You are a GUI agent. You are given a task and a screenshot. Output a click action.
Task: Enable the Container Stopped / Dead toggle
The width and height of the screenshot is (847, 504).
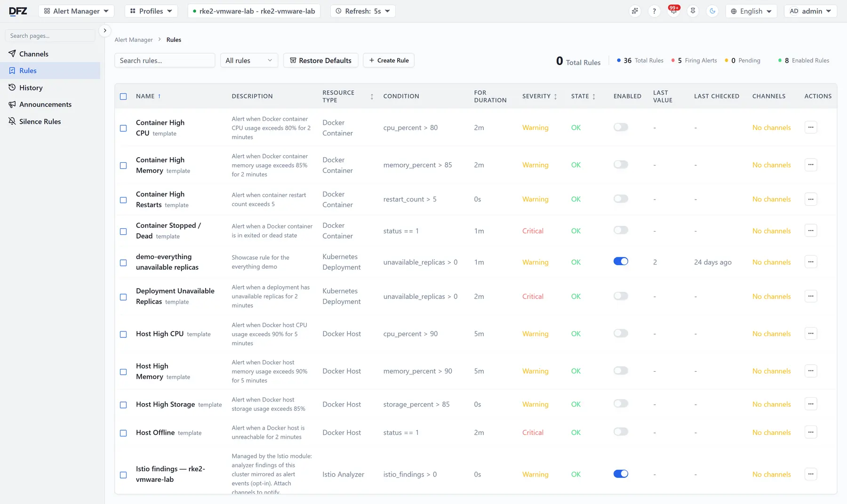tap(621, 230)
